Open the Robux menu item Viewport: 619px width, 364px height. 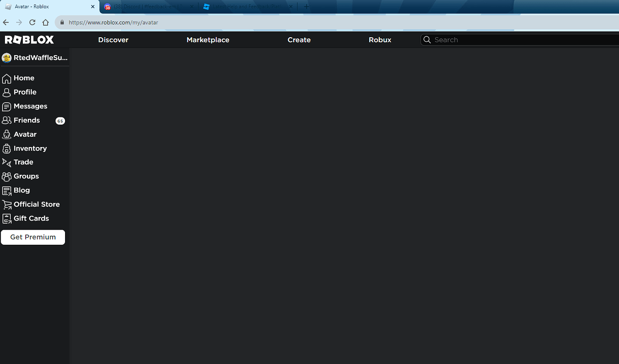(x=379, y=39)
